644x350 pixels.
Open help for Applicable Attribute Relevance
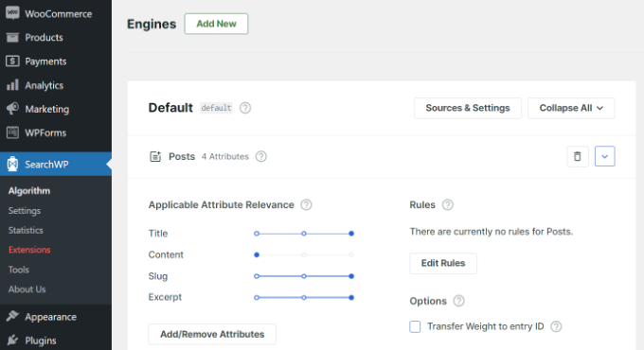[x=306, y=204]
